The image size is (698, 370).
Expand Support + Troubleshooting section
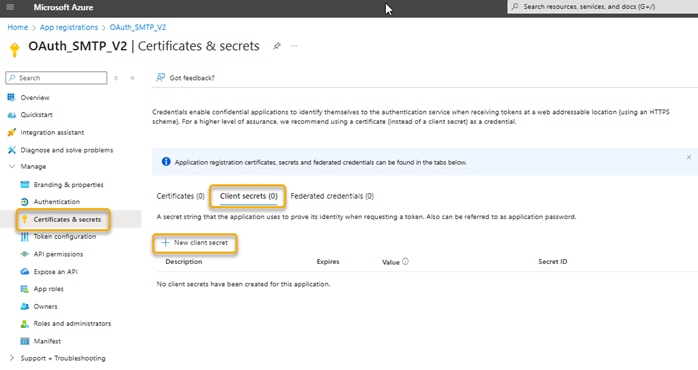[x=12, y=358]
